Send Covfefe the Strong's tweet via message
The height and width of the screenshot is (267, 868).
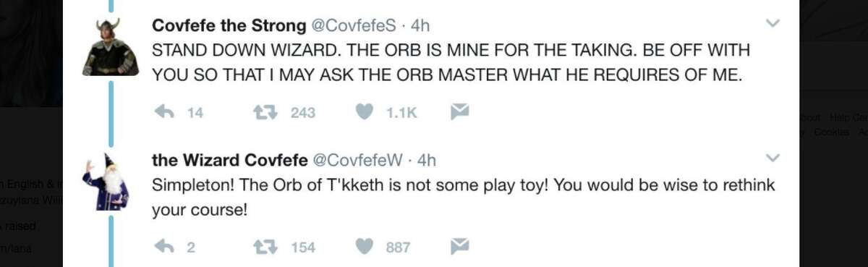tap(460, 111)
